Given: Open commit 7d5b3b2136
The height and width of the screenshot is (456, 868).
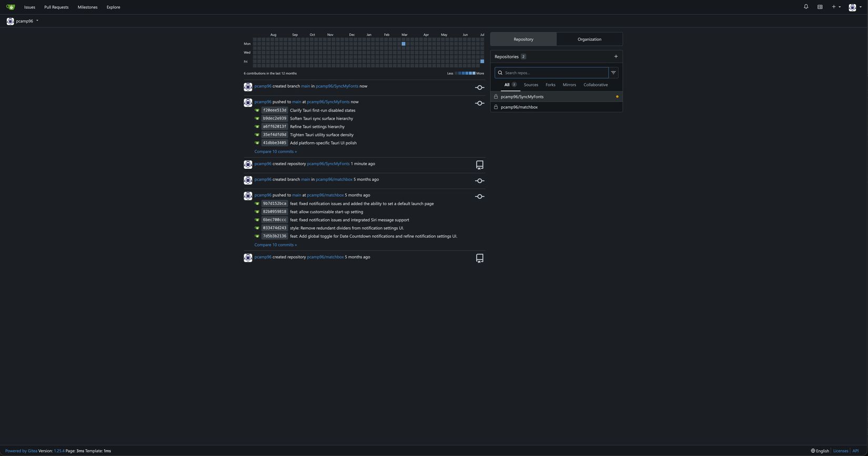Looking at the screenshot, I should click(275, 236).
